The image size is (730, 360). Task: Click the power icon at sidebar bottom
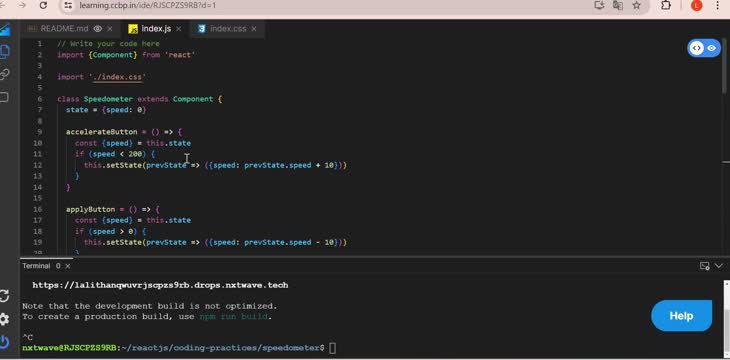[x=4, y=342]
